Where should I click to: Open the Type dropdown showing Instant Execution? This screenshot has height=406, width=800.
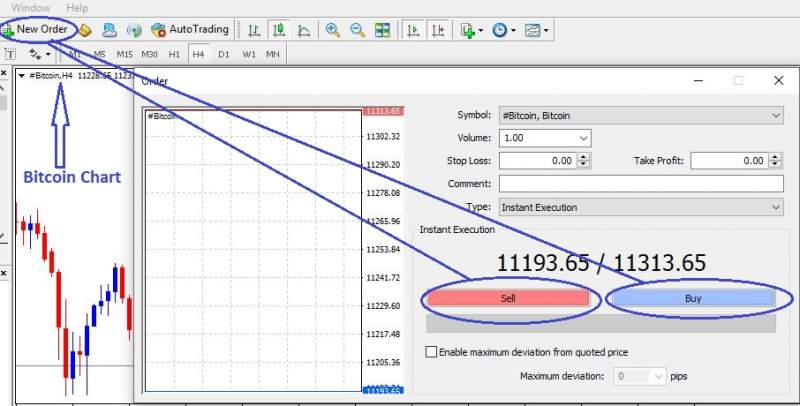(641, 207)
